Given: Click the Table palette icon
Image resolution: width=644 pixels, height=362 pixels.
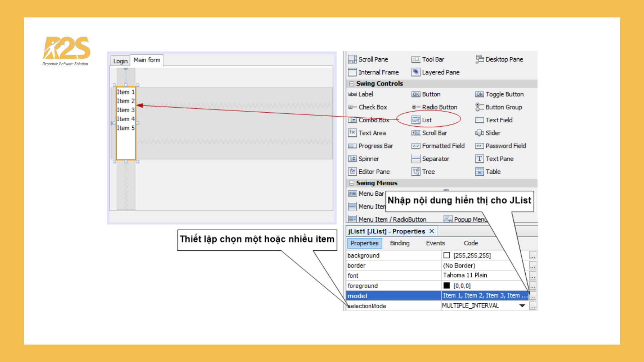Looking at the screenshot, I should pos(479,172).
